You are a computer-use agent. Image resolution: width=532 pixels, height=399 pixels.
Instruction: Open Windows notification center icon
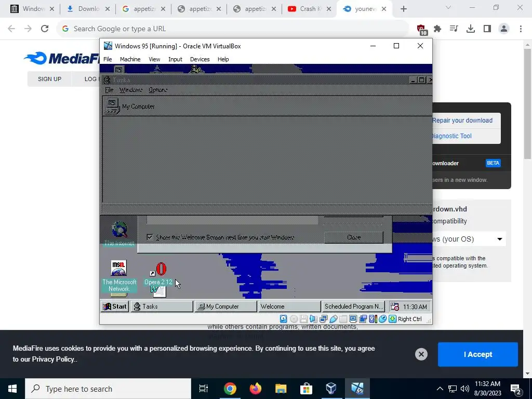[x=516, y=389]
